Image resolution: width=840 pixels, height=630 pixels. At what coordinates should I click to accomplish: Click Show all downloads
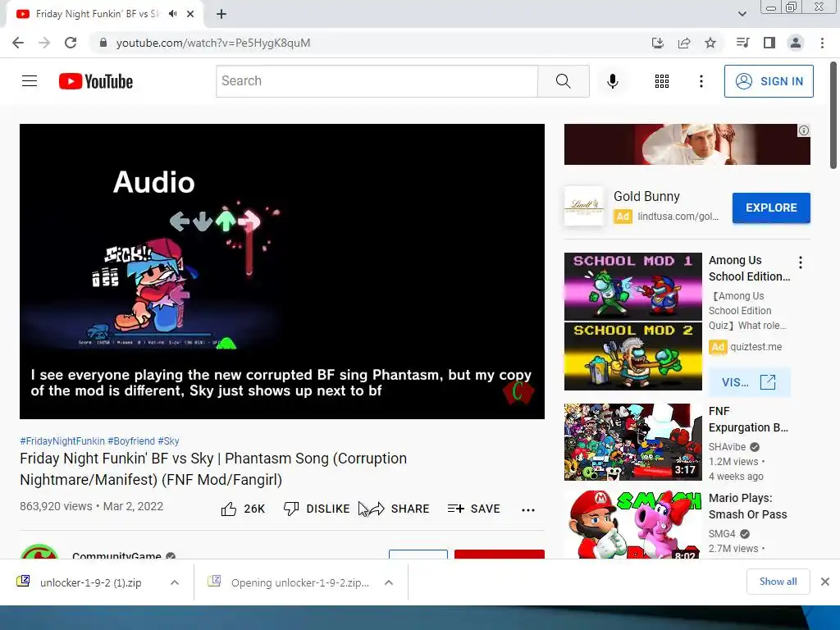coord(778,582)
